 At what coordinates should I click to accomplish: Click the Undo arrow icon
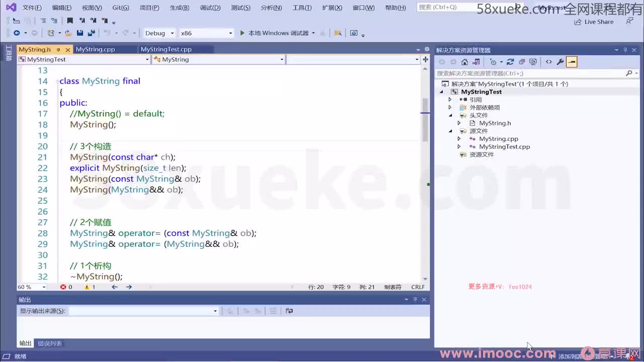[x=107, y=33]
